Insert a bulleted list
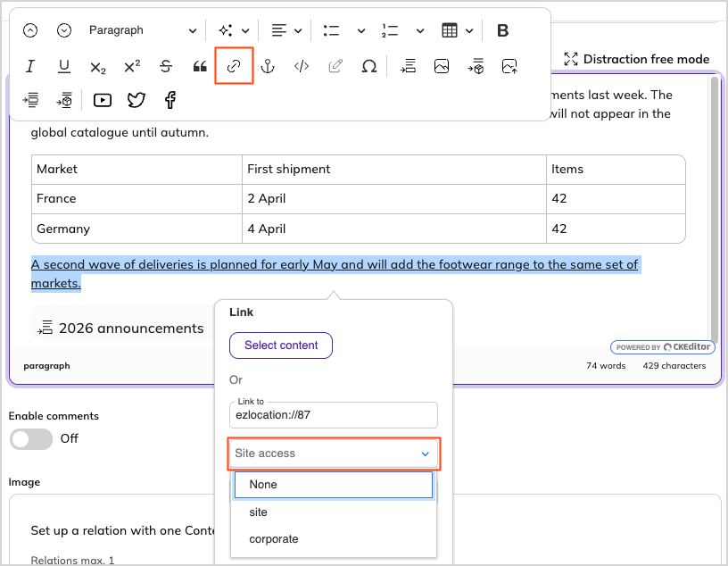 click(331, 30)
